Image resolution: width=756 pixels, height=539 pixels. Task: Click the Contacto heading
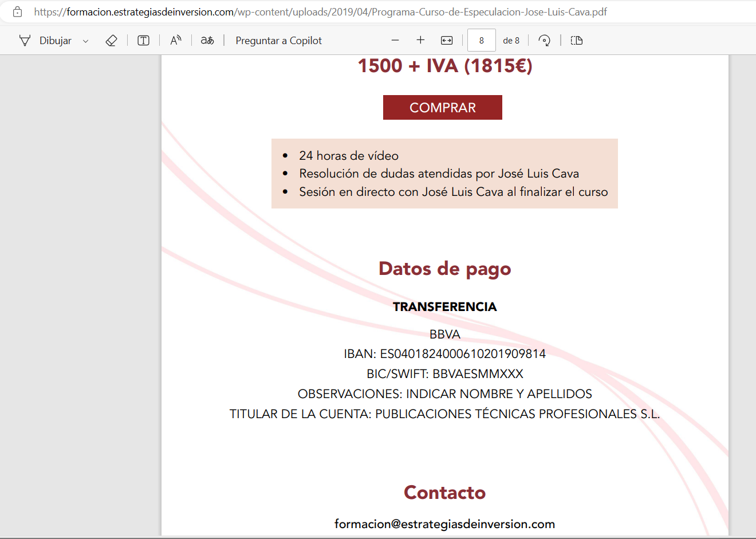tap(445, 493)
